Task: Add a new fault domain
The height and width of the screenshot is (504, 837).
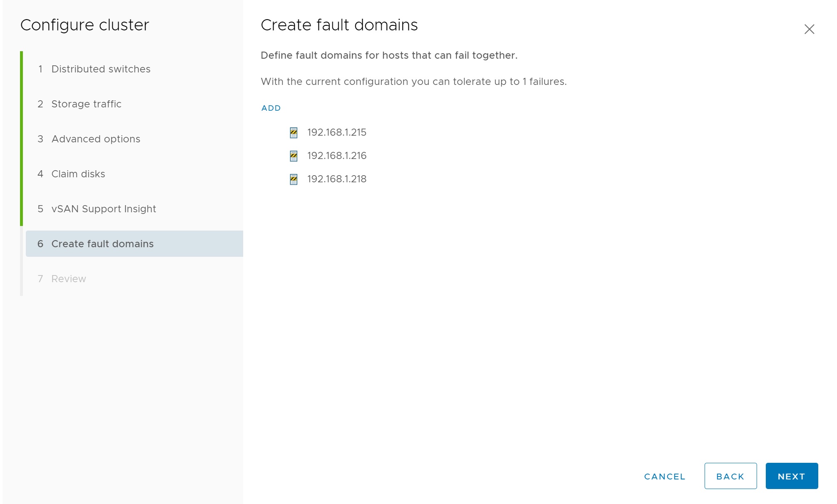Action: tap(271, 108)
